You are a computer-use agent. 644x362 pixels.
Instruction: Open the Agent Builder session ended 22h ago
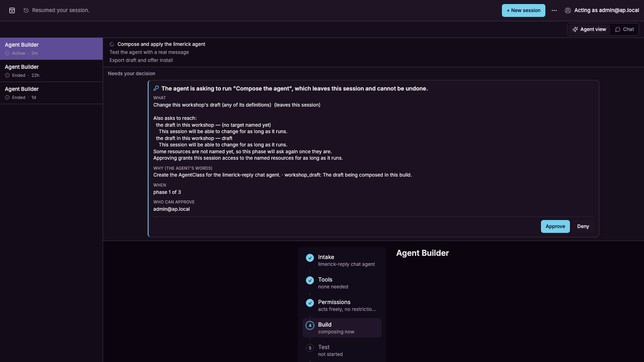(x=52, y=71)
